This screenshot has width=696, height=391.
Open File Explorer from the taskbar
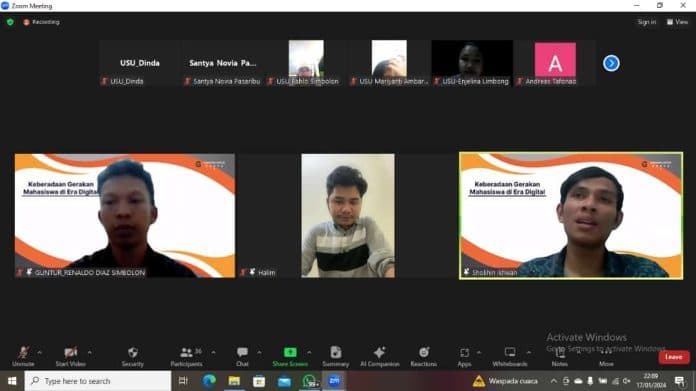click(x=234, y=381)
